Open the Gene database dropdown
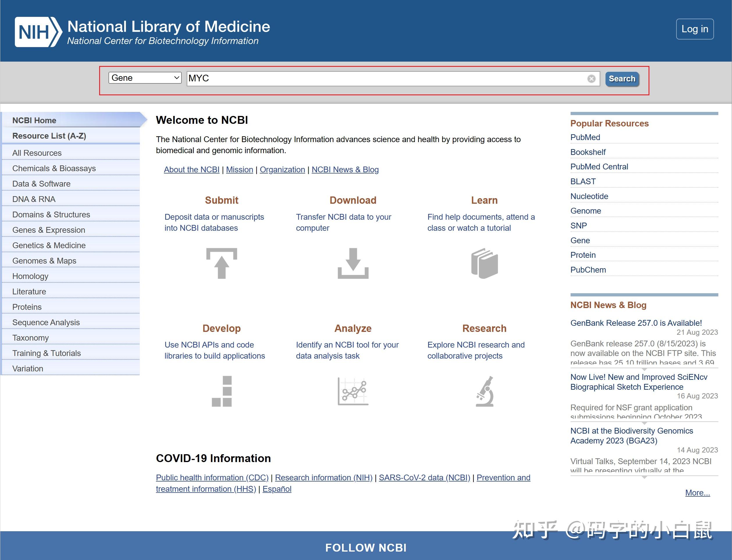This screenshot has height=560, width=732. [145, 78]
